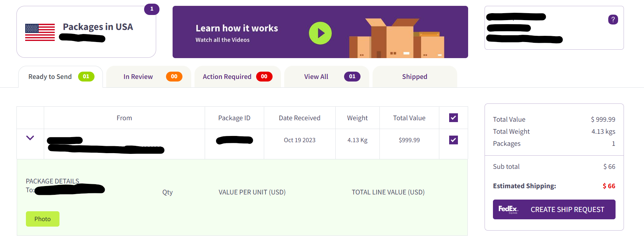644x250 pixels.
Task: Play the Learn how it works video
Action: [x=320, y=33]
